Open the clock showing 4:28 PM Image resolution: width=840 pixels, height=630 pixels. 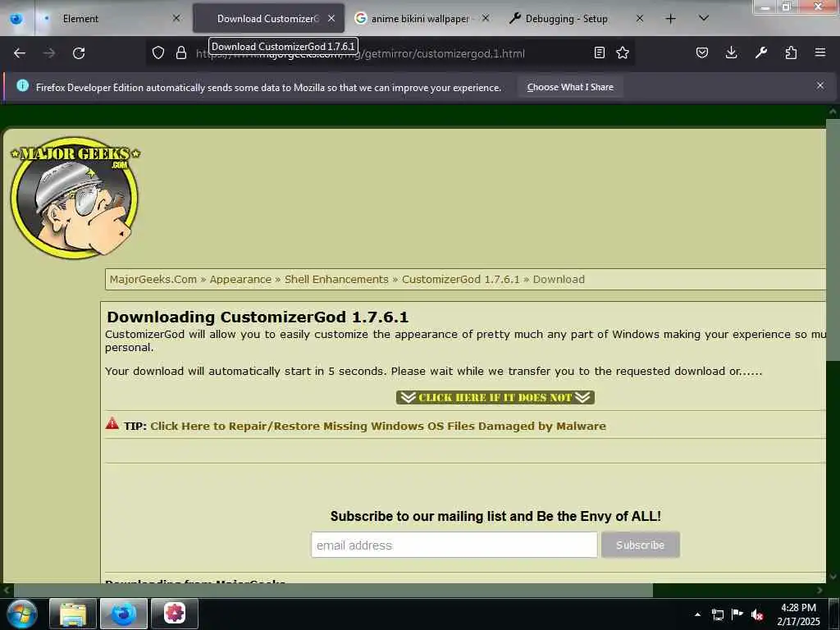tap(798, 614)
